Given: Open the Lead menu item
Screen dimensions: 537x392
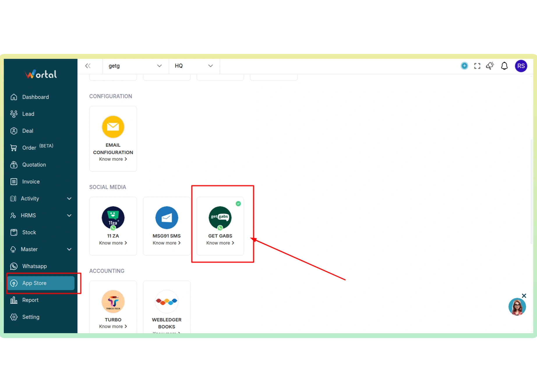Looking at the screenshot, I should pos(41,114).
